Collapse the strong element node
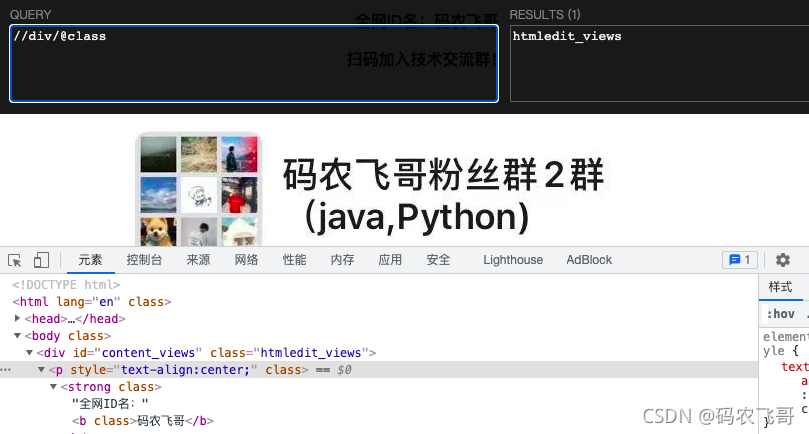809x434 pixels. click(x=53, y=387)
